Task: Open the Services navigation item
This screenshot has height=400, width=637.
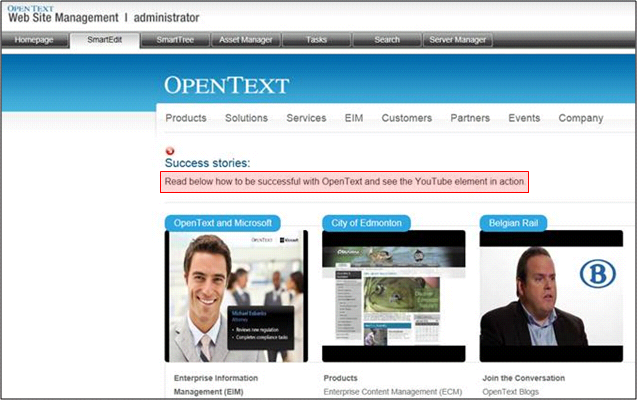Action: tap(306, 118)
